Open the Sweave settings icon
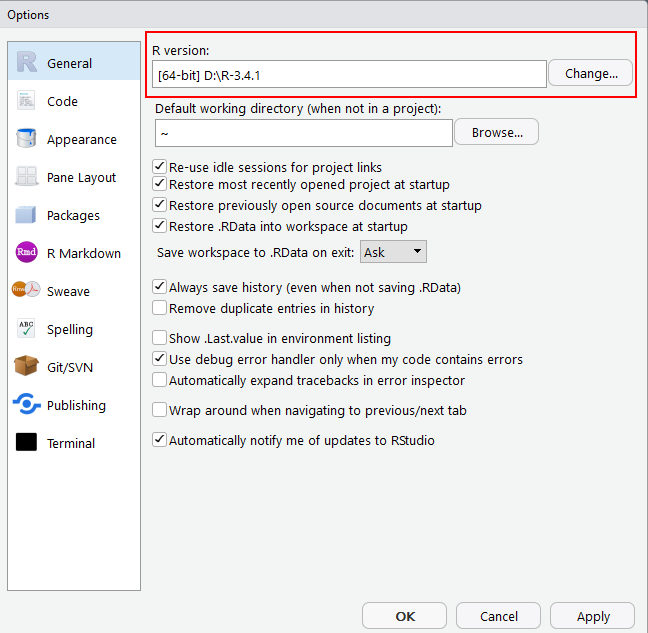 (x=26, y=291)
